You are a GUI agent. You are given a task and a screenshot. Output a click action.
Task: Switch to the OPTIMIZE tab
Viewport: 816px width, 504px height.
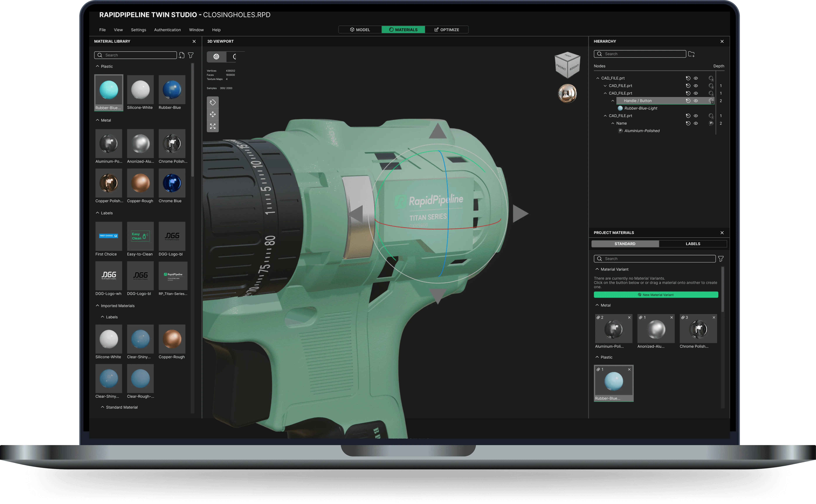[x=447, y=30]
